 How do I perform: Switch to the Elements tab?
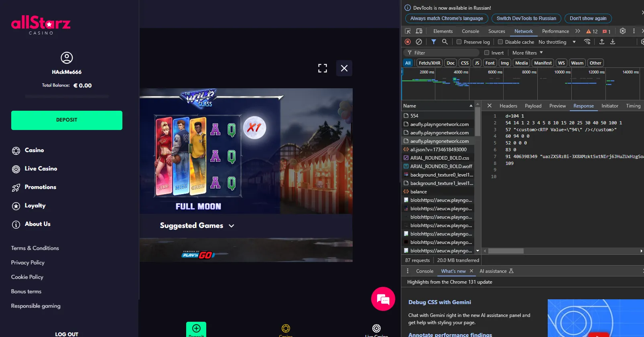tap(443, 31)
